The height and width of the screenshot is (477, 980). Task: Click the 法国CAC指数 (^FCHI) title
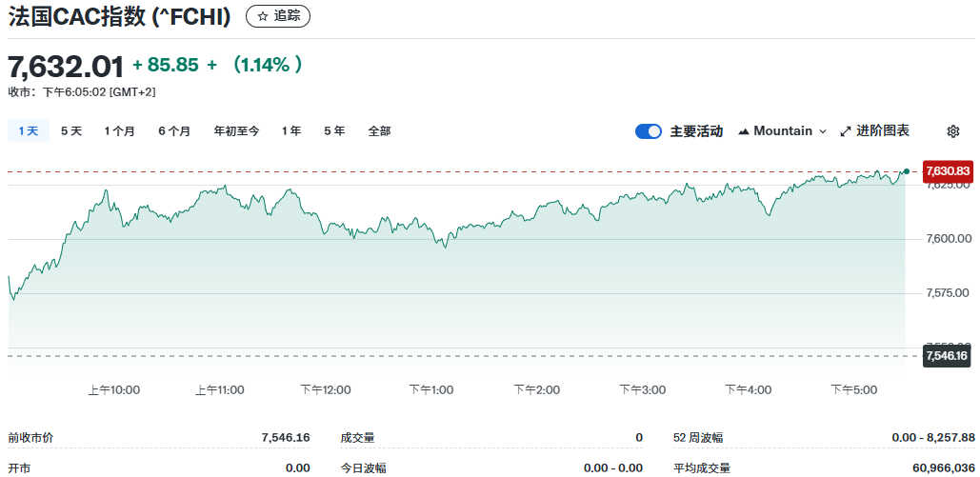(119, 17)
